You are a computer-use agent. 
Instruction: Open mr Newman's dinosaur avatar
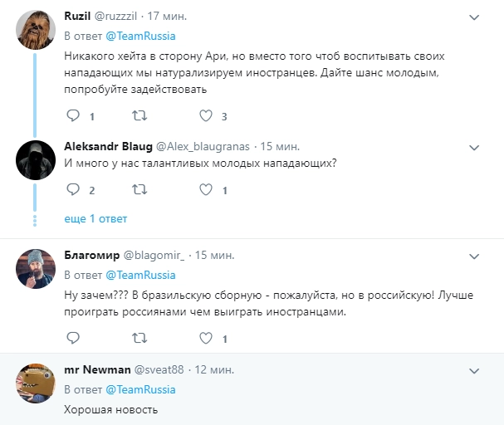[x=34, y=383]
